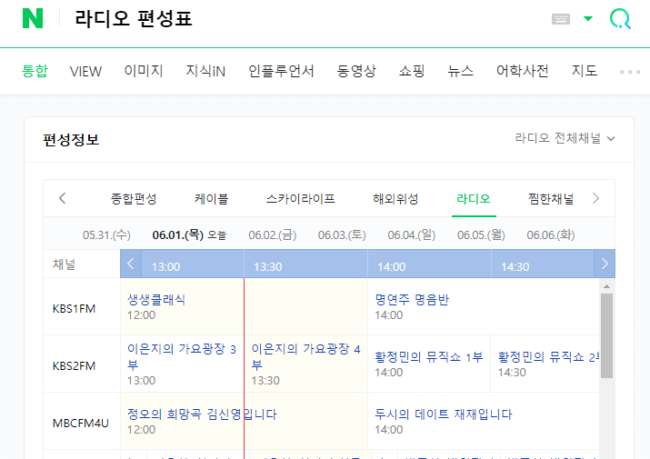650x459 pixels.
Task: Click the 편성정보 section heading
Action: [x=71, y=140]
